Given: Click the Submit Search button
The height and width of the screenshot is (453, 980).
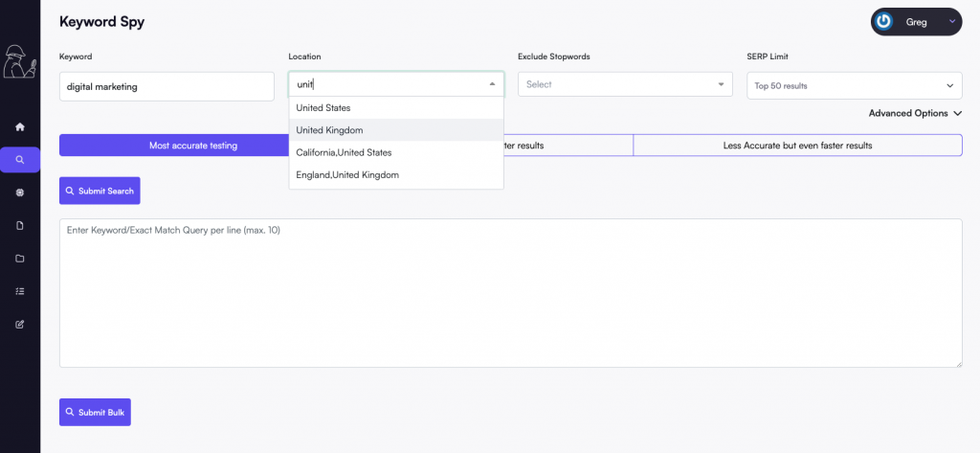Looking at the screenshot, I should [x=100, y=191].
